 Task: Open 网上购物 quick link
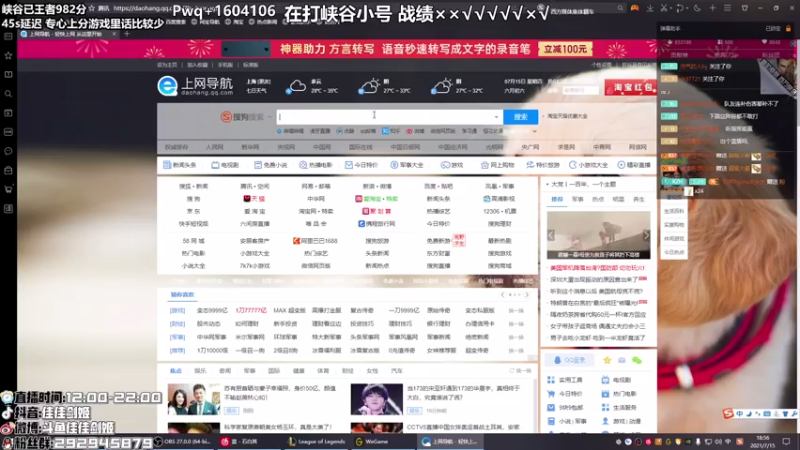click(497, 165)
